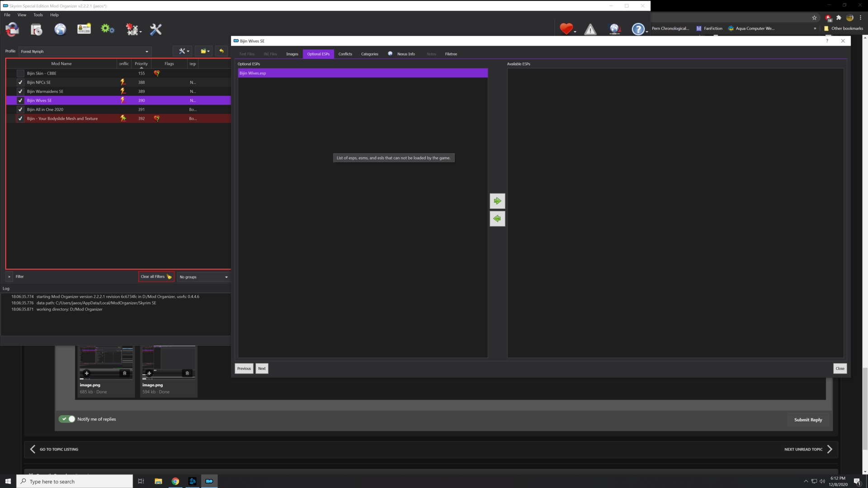The height and width of the screenshot is (488, 868).
Task: Click the conflict lightning icon on Bijin Warmaidens SE
Action: pos(123,91)
